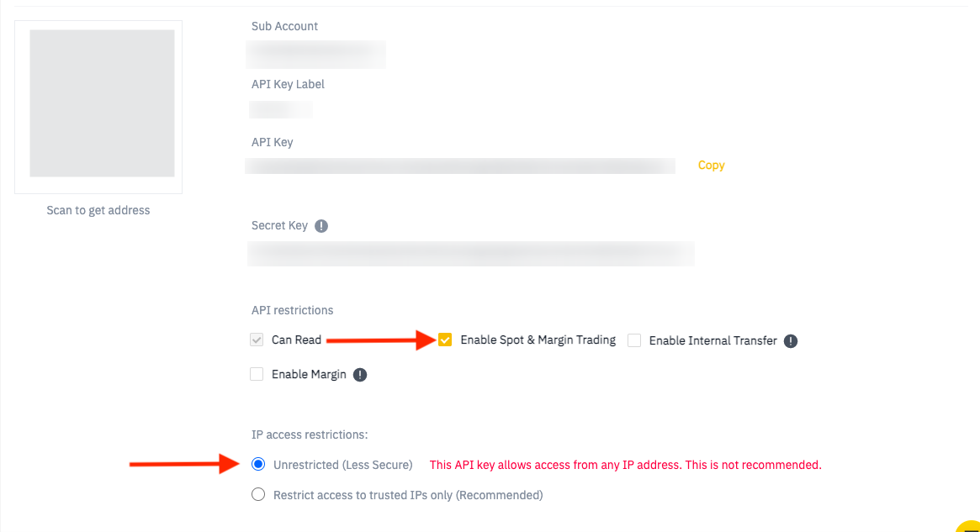This screenshot has width=980, height=532.
Task: Tick the Enable Margin checkbox
Action: tap(257, 375)
